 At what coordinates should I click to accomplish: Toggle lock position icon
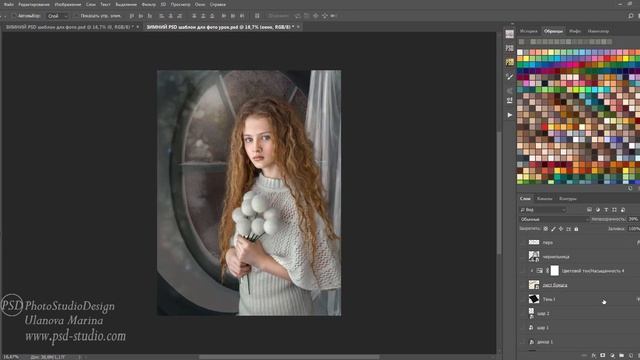click(561, 229)
